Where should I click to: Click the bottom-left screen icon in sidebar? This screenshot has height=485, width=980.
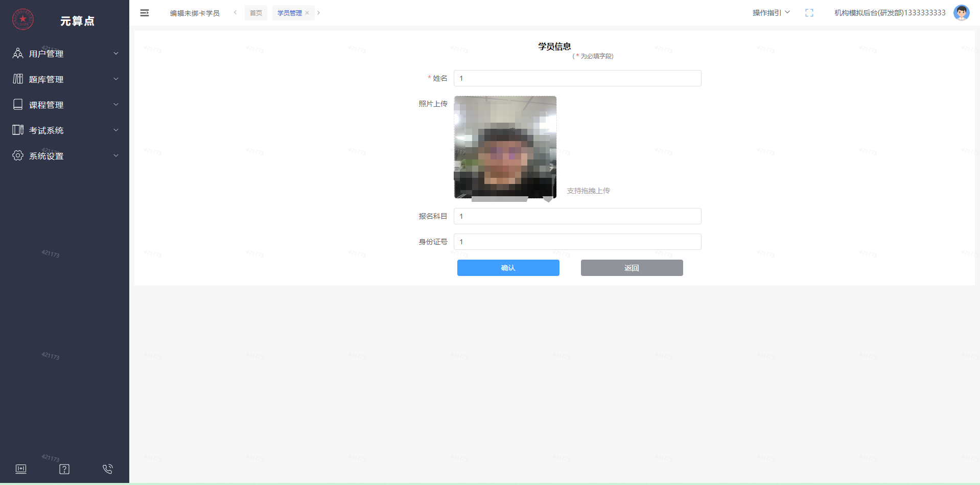click(x=21, y=469)
